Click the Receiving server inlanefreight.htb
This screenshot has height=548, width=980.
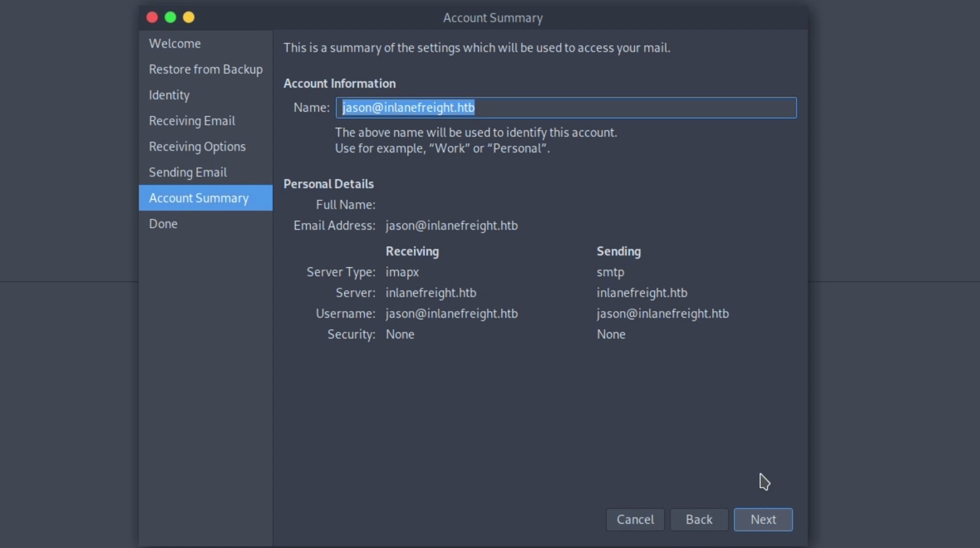click(x=431, y=293)
